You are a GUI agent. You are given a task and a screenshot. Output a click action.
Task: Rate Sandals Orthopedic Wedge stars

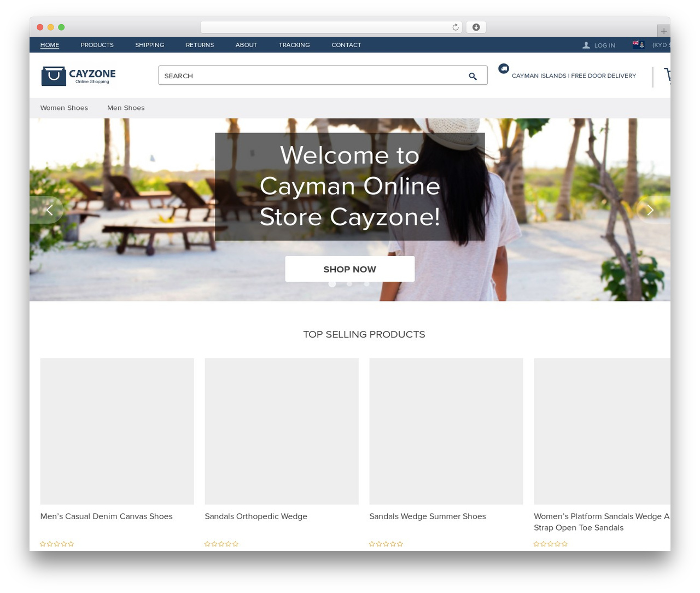coord(221,544)
